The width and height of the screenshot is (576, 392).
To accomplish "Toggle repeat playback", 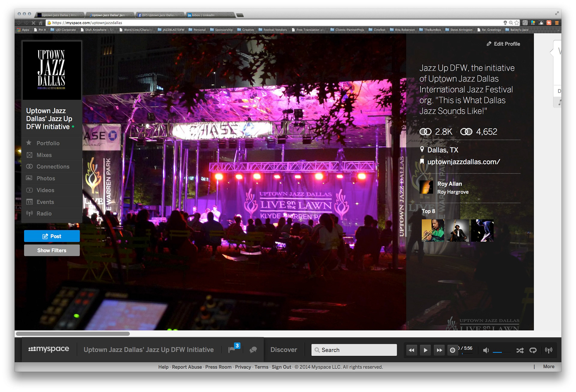I will point(533,350).
